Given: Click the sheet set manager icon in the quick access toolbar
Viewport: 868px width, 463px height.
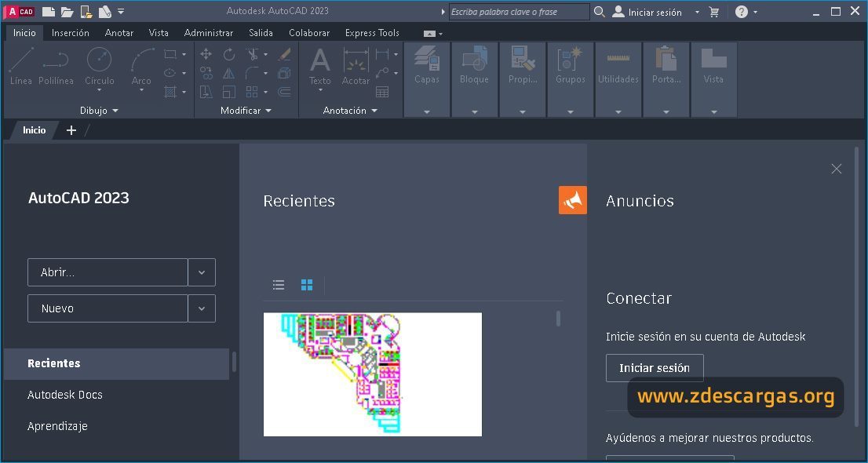Looking at the screenshot, I should (x=104, y=12).
